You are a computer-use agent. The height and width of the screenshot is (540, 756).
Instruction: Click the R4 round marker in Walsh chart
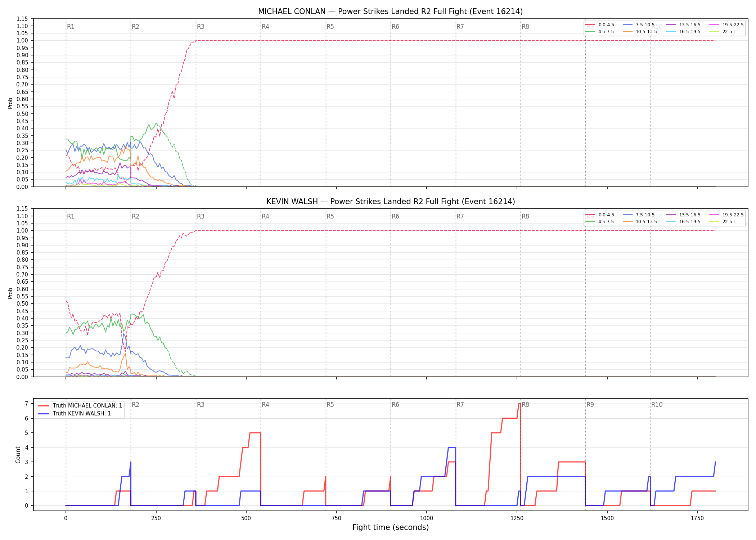pos(265,216)
